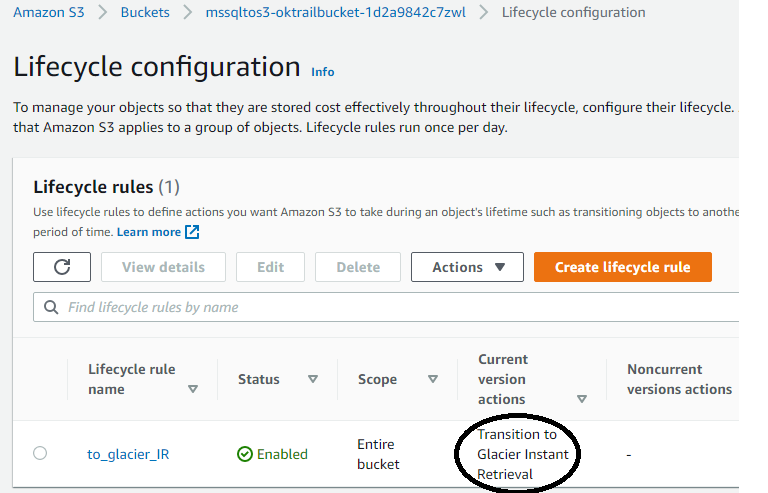The height and width of the screenshot is (493, 768).
Task: Open the to_glacier_IR rule link
Action: pyautogui.click(x=128, y=454)
